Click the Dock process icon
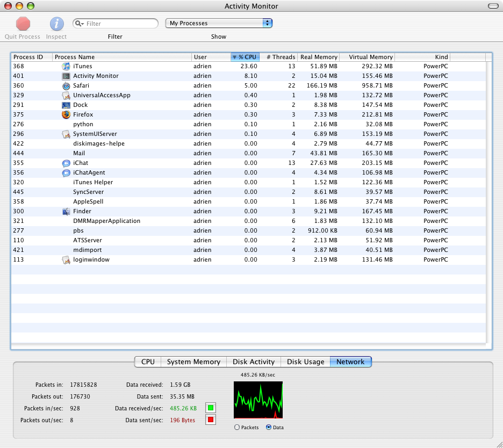 click(66, 105)
